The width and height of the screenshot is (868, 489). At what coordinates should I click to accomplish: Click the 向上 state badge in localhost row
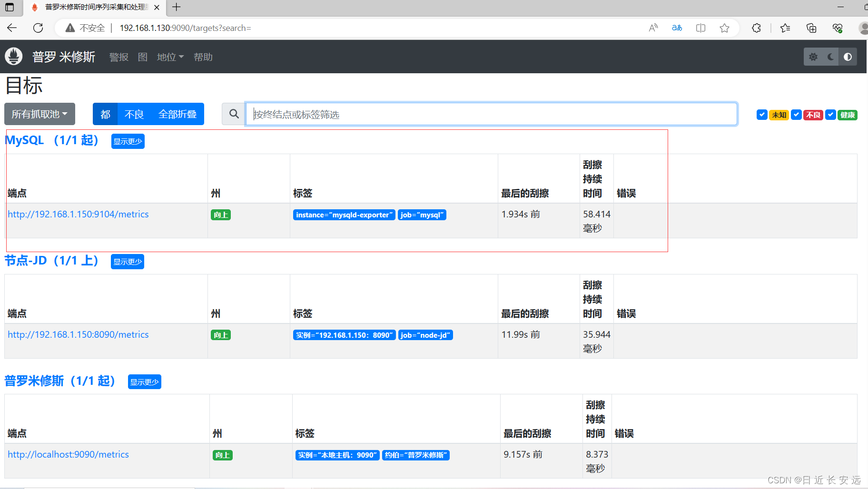223,455
